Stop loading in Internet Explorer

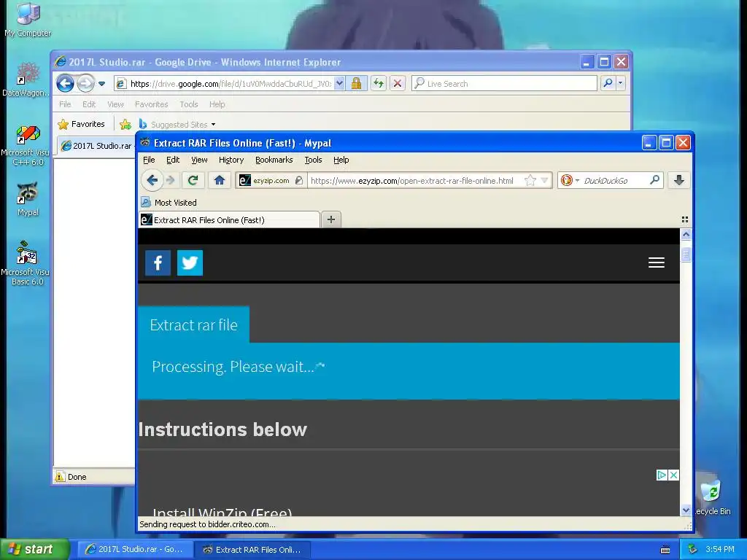tap(398, 84)
